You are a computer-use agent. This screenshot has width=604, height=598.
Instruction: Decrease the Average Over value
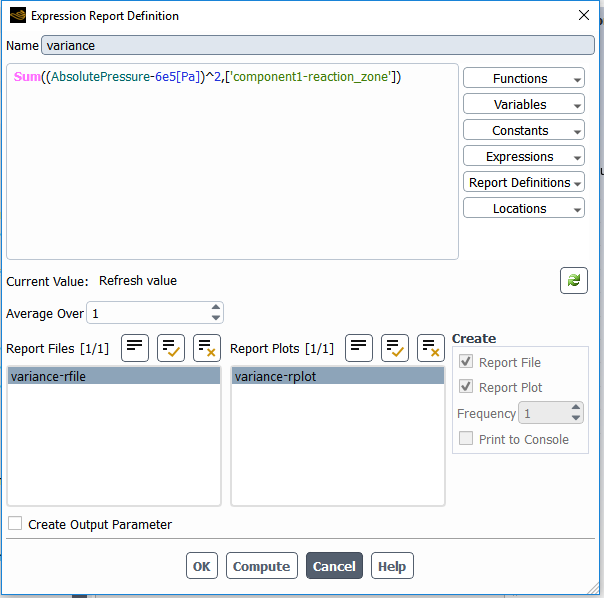pyautogui.click(x=216, y=318)
